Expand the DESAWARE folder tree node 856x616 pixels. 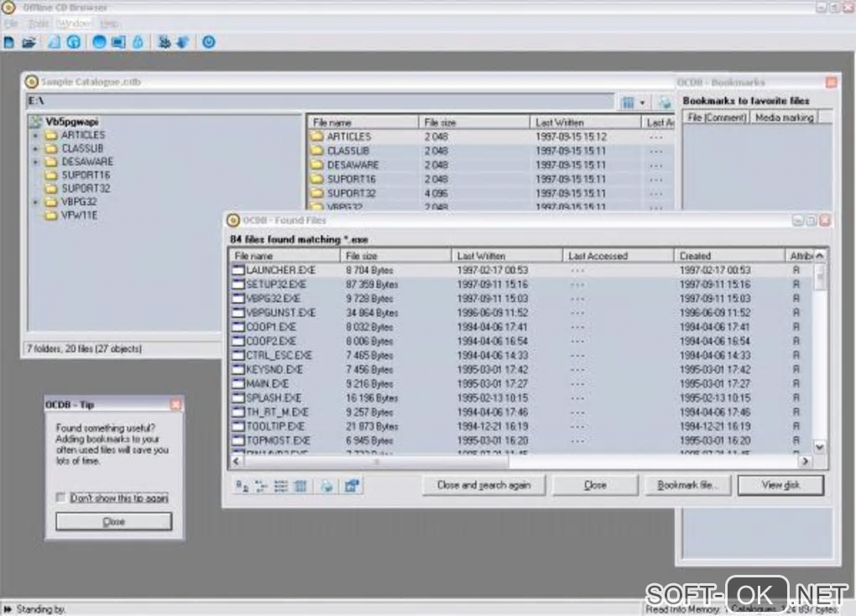(x=36, y=162)
